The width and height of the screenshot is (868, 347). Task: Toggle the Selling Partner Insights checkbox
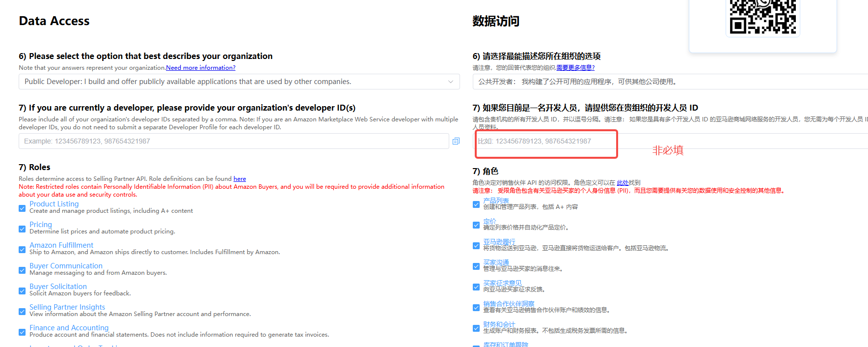(22, 312)
